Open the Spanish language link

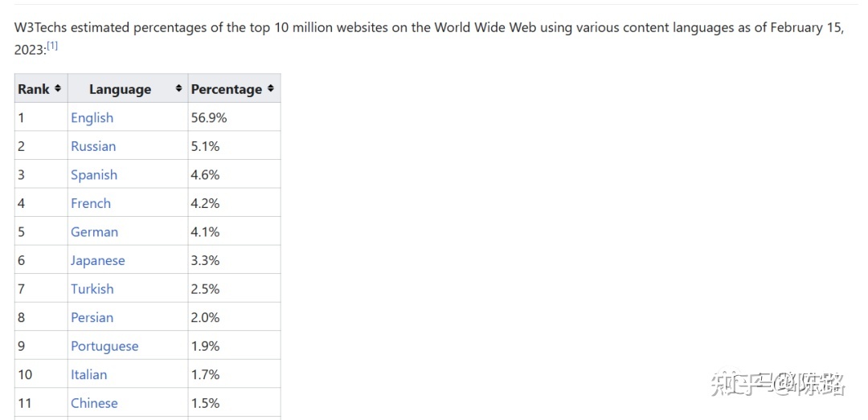coord(94,175)
